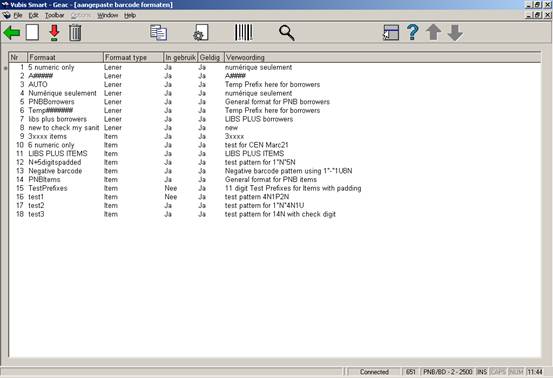Click 'PNB/BD - 2 - 2500' status entry

tap(448, 372)
